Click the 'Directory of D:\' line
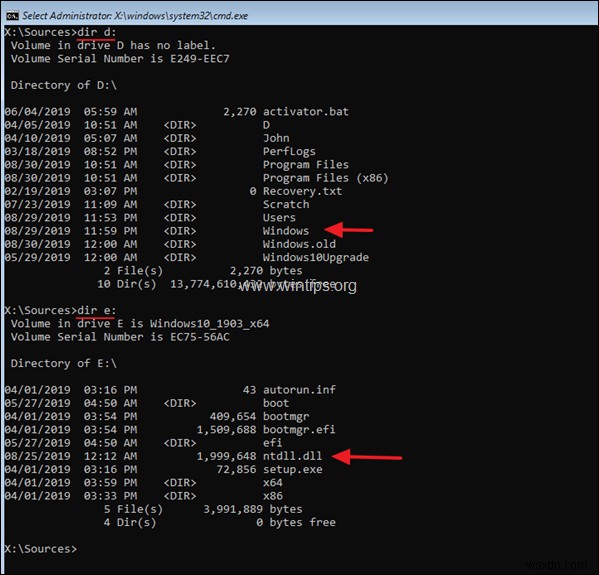599x575 pixels. click(x=63, y=85)
